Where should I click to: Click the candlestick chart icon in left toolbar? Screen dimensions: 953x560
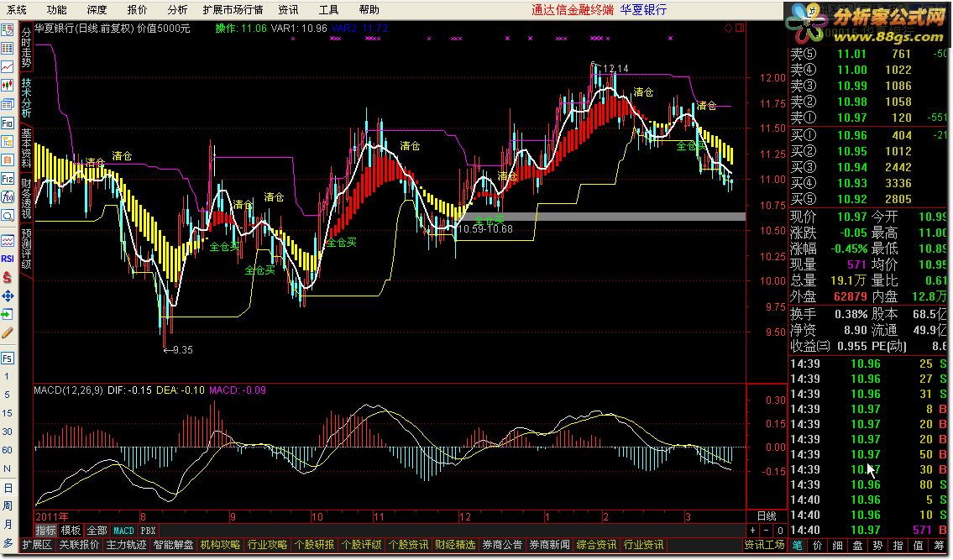tap(8, 85)
